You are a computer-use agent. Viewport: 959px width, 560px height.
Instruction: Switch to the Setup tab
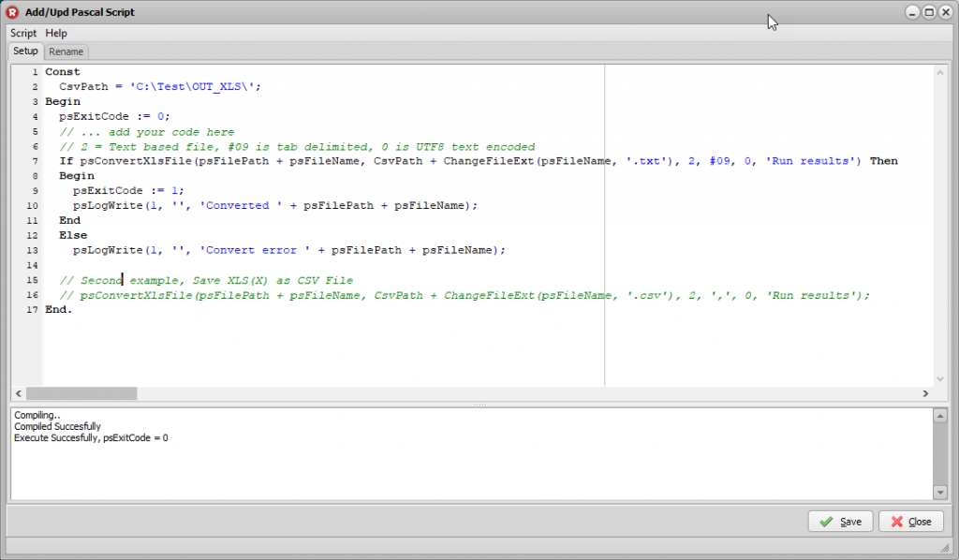click(25, 52)
